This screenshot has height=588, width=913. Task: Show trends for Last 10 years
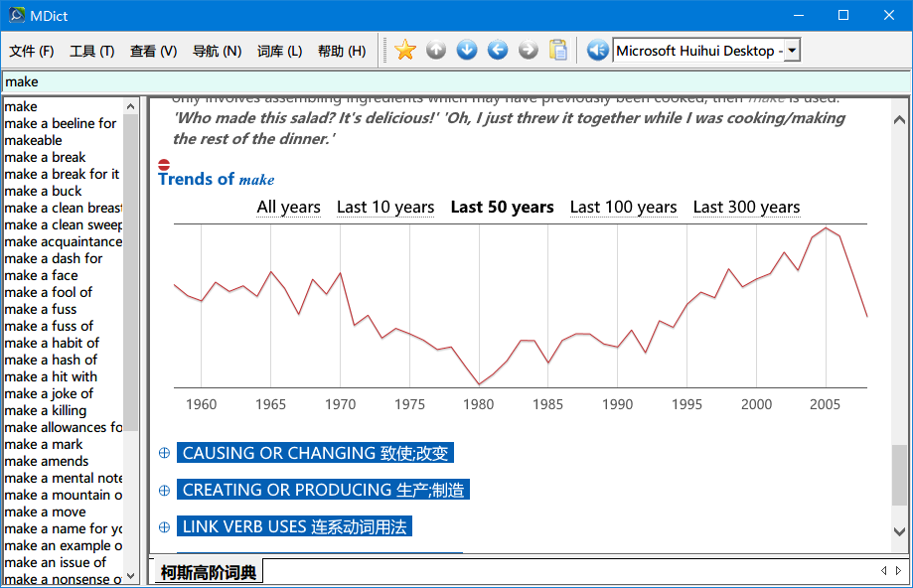pyautogui.click(x=385, y=208)
